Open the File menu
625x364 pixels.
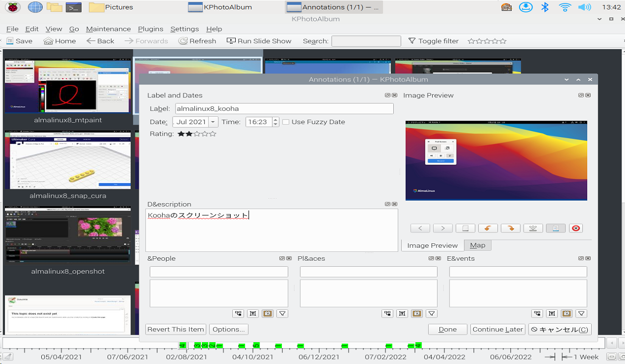[12, 29]
